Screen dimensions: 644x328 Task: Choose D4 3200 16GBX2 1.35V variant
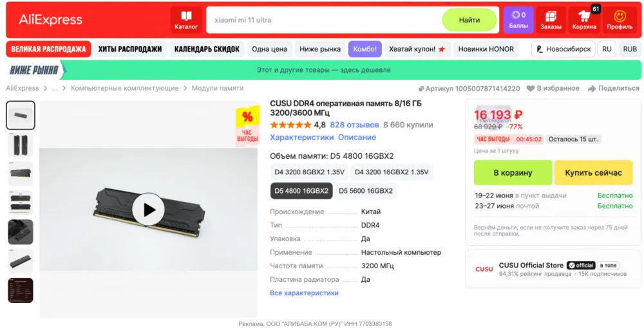point(392,172)
